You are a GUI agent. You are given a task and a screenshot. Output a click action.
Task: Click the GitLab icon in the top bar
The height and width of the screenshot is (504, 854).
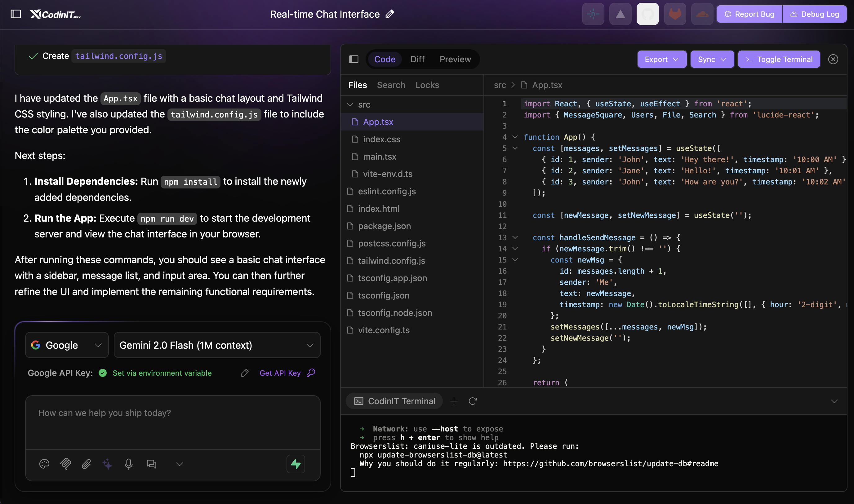pyautogui.click(x=675, y=14)
